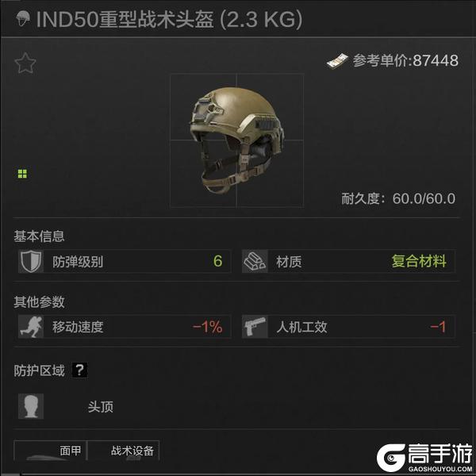Click the green four-square grid icon
This screenshot has width=476, height=476.
point(22,174)
